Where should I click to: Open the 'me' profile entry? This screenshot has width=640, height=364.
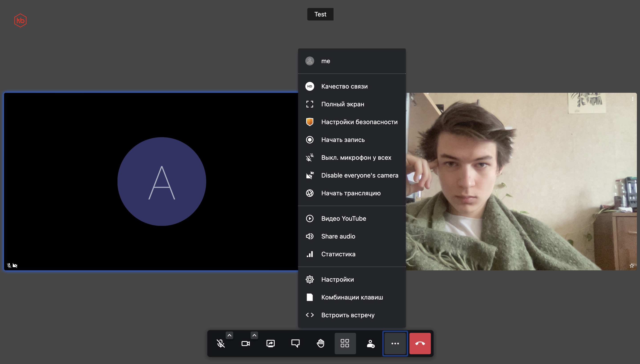pos(352,61)
